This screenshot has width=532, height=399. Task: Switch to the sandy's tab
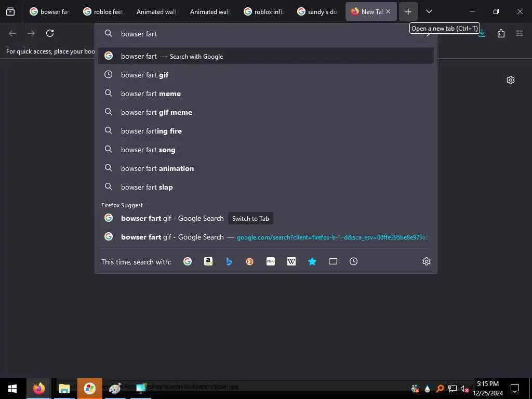(x=318, y=11)
